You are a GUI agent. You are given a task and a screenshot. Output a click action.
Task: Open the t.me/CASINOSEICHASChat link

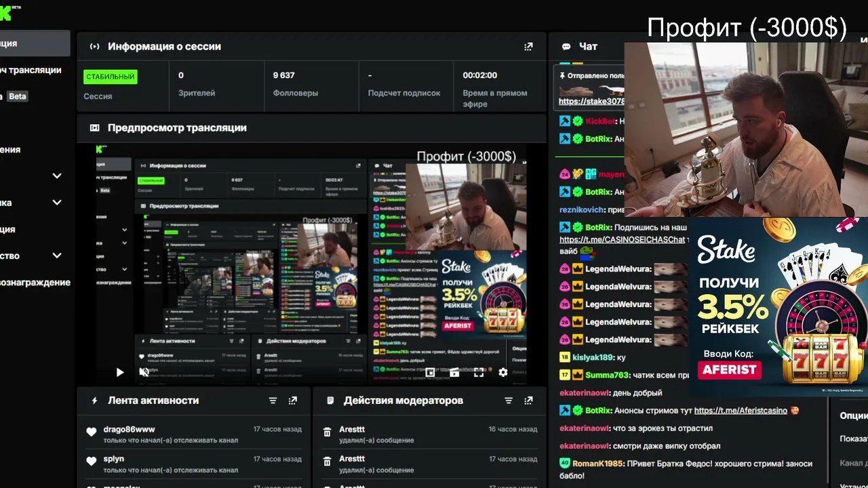(622, 240)
